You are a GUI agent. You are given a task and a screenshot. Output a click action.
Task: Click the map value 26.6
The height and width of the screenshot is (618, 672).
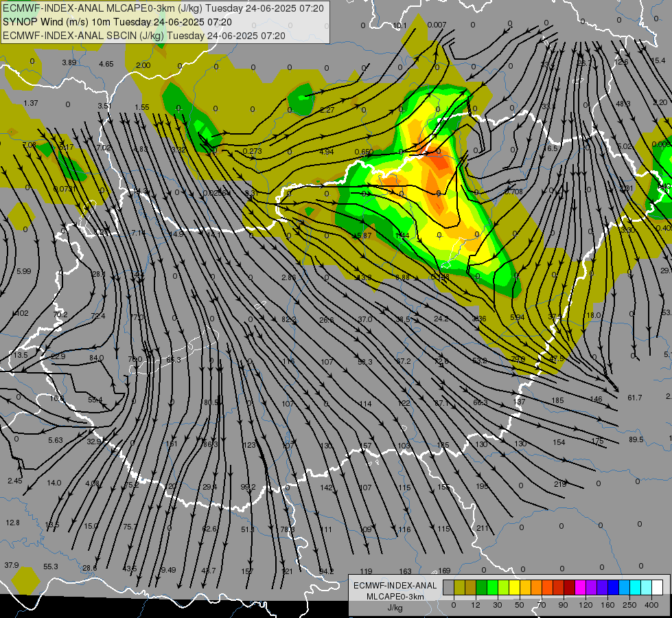tap(327, 319)
